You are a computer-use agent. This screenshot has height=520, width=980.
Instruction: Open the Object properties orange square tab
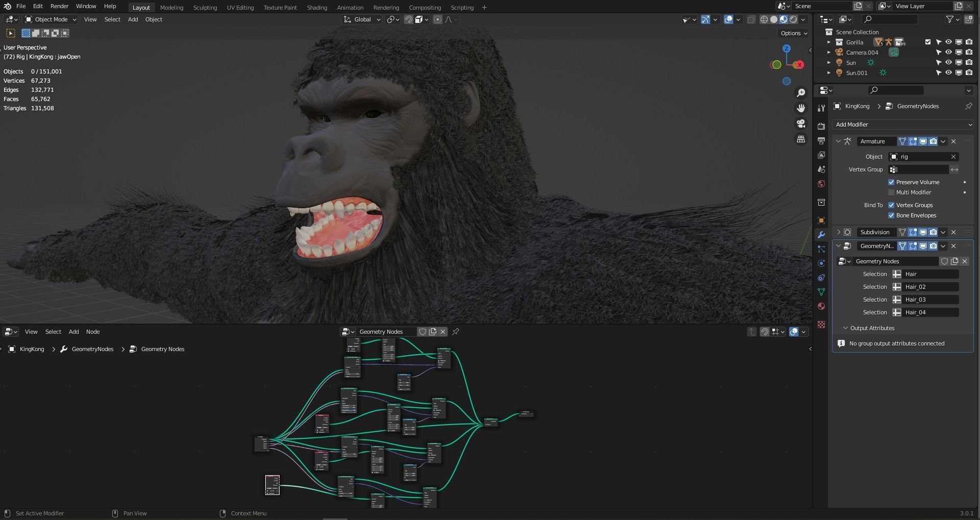point(821,220)
